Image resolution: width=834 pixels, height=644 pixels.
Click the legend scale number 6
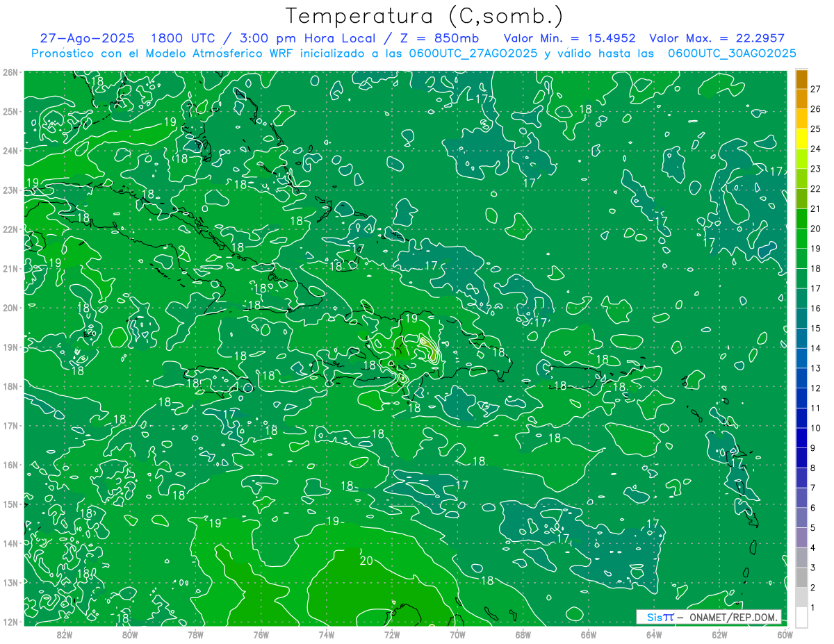(813, 509)
